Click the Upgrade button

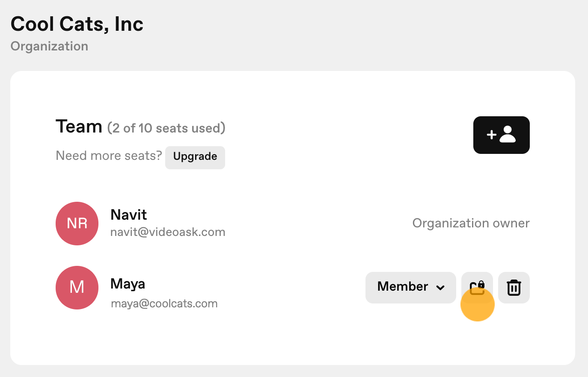pyautogui.click(x=195, y=157)
